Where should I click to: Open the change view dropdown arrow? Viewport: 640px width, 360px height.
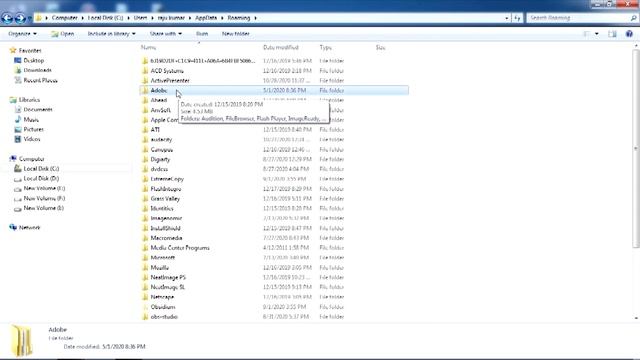597,34
